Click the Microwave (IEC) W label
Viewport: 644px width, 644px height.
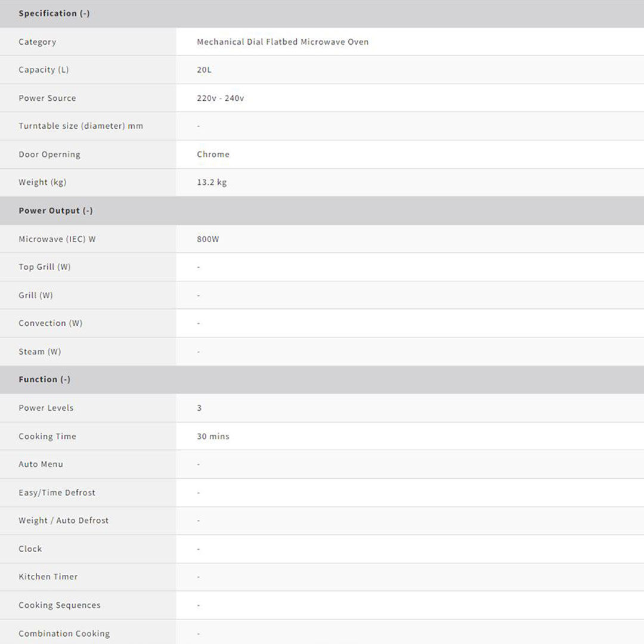coord(57,239)
